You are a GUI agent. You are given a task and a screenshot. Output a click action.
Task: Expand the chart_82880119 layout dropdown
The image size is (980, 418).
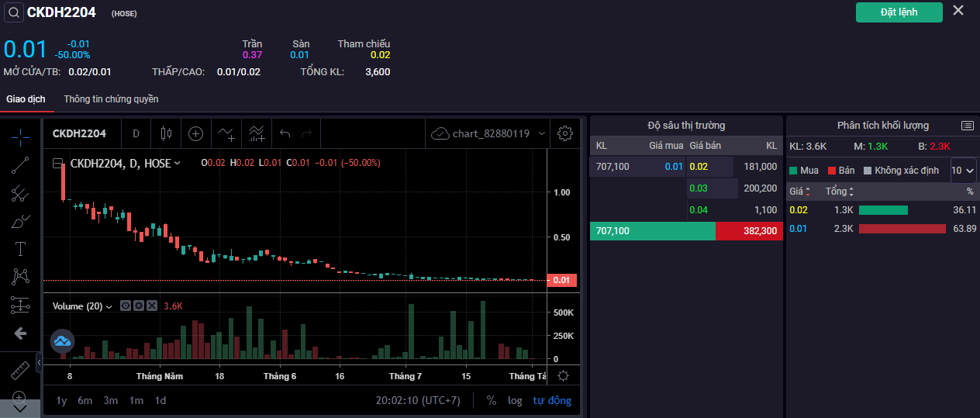tap(542, 133)
